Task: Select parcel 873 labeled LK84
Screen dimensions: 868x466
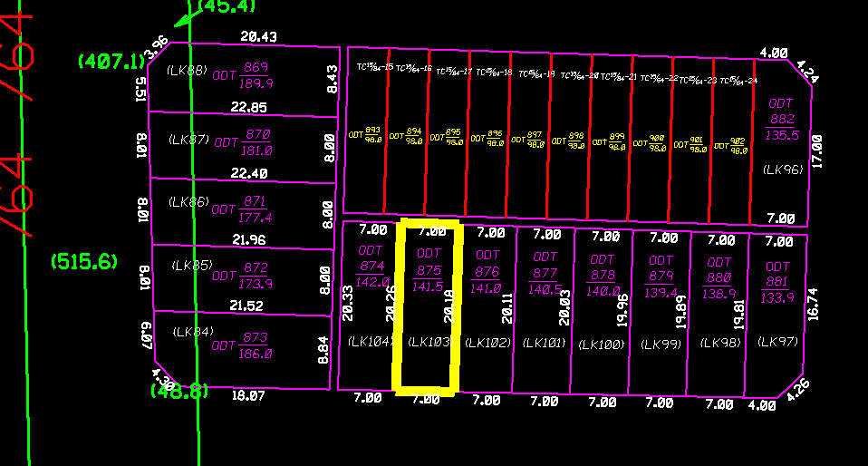Action: point(240,338)
